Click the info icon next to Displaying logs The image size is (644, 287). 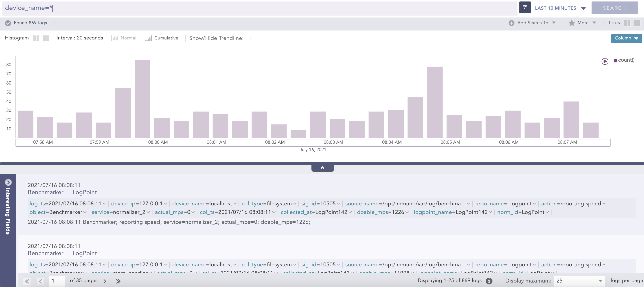tap(489, 281)
